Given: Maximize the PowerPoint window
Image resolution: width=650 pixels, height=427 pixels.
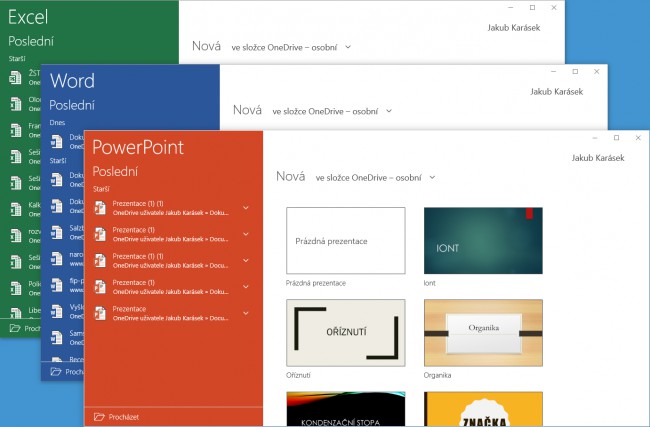Looking at the screenshot, I should click(x=616, y=138).
